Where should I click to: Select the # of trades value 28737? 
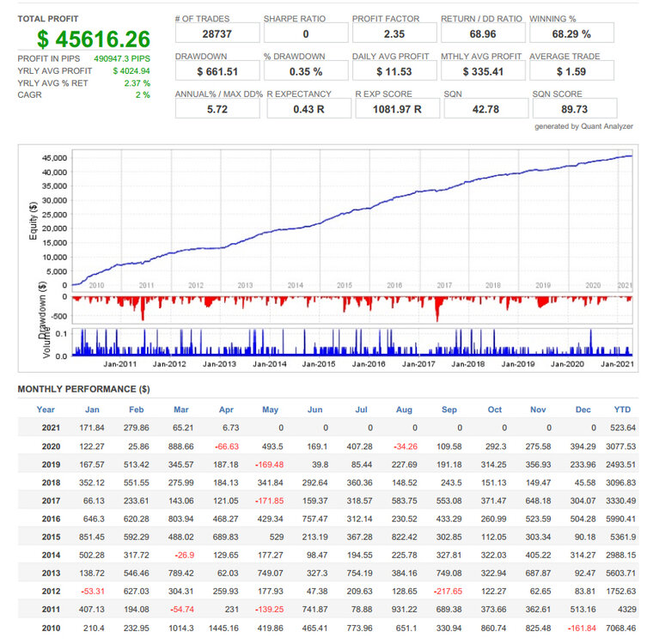(217, 33)
